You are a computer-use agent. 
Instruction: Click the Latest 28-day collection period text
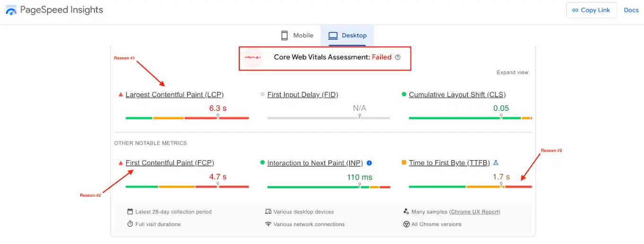click(174, 212)
